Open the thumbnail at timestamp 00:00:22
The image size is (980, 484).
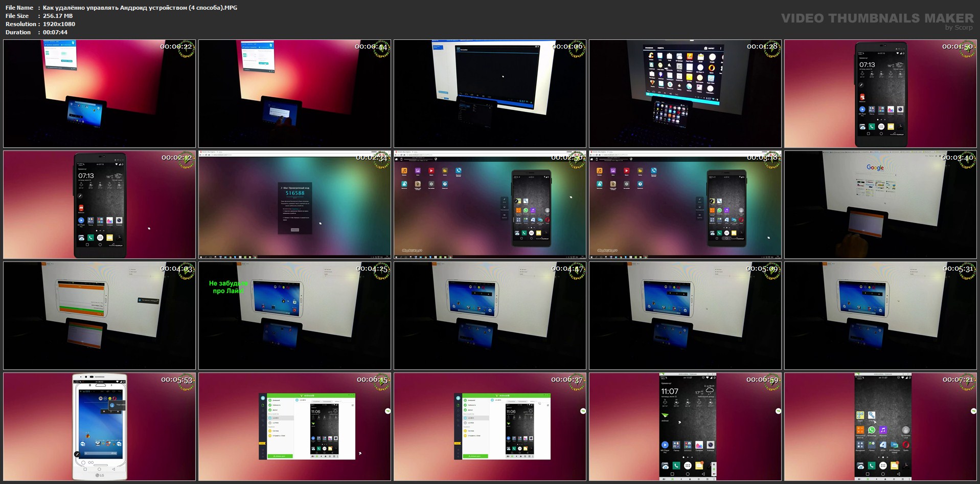[99, 94]
